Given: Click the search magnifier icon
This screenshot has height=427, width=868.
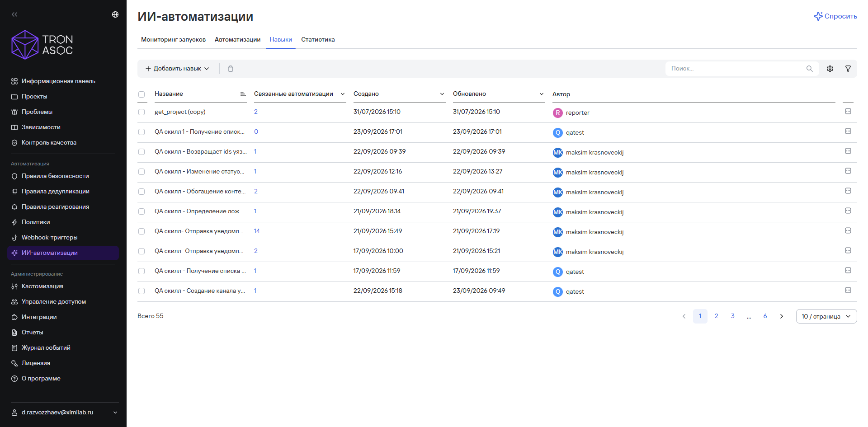Looking at the screenshot, I should (809, 69).
